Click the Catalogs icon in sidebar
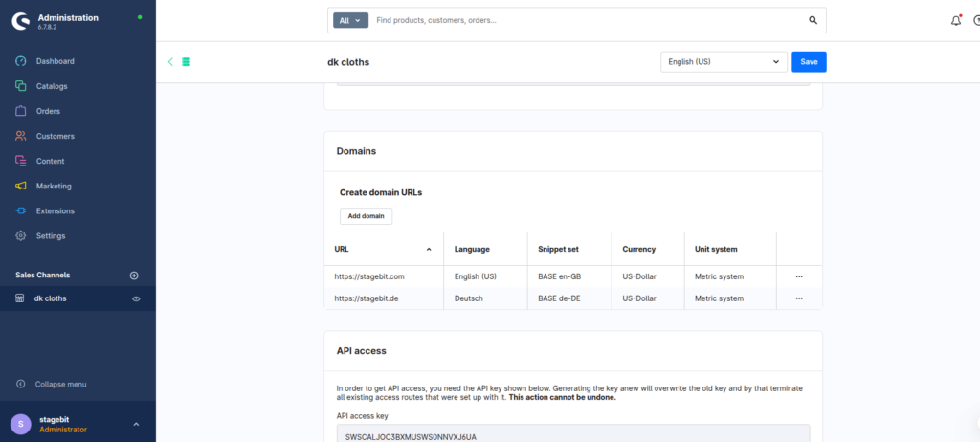The height and width of the screenshot is (442, 980). 21,86
